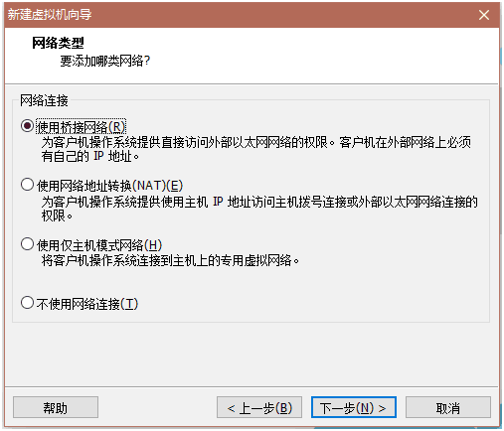The width and height of the screenshot is (504, 431).
Task: Close the 新建虚拟机向导 dialog
Action: tap(484, 15)
